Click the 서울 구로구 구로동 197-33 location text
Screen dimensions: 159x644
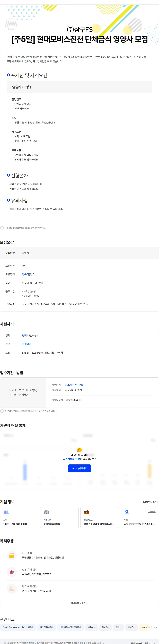click(139, 524)
